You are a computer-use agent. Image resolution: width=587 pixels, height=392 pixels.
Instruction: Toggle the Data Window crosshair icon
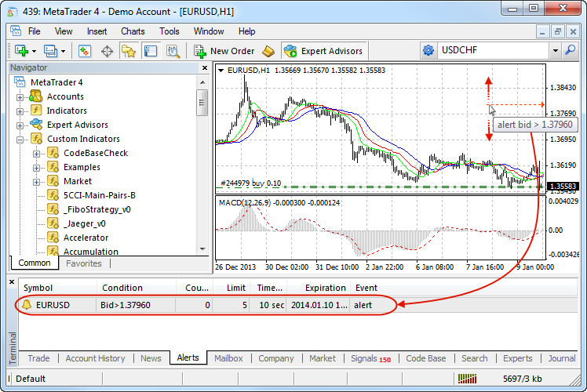click(107, 51)
